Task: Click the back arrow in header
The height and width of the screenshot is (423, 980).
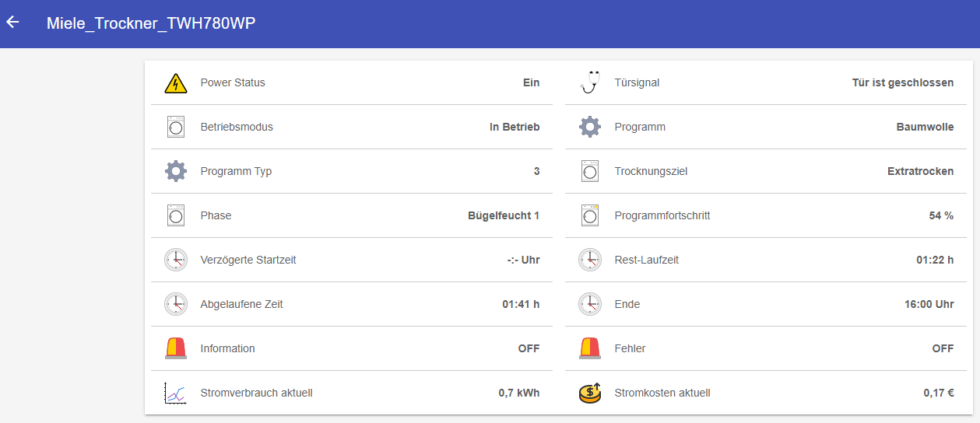Action: 13,23
